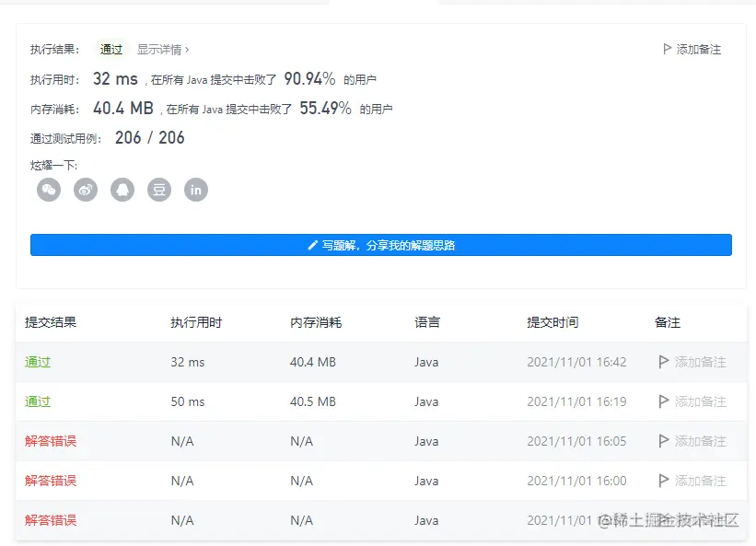Click the 206 / 206 test cases value
This screenshot has width=756, height=546.
coord(149,138)
